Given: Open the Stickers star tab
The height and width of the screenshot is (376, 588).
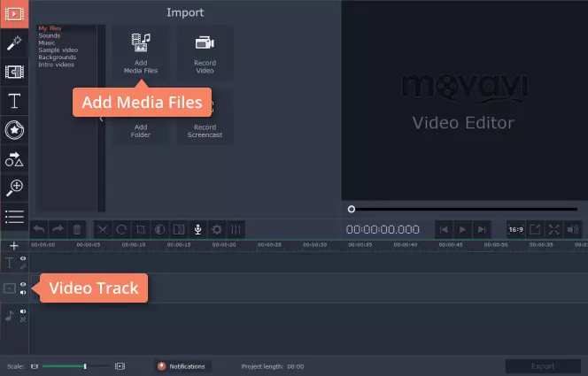Looking at the screenshot, I should pos(14,130).
